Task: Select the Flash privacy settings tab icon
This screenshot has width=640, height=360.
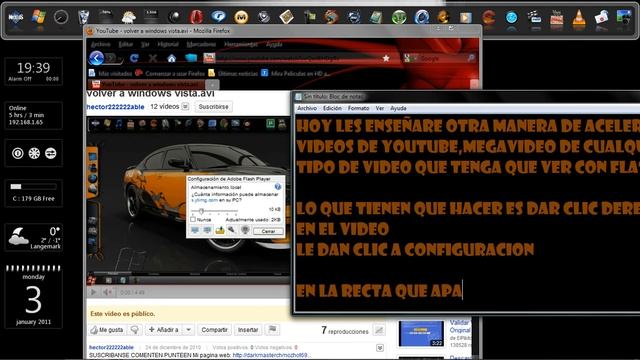Action: 207,231
